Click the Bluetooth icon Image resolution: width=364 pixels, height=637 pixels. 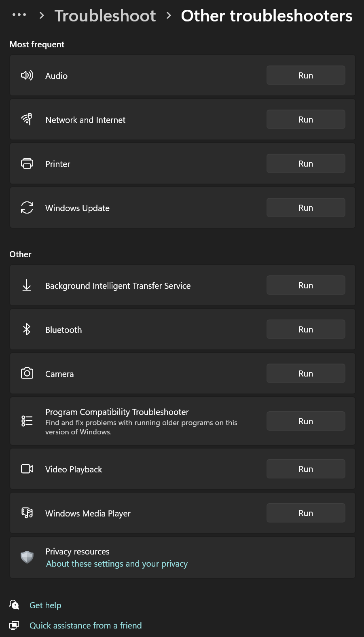(x=27, y=330)
